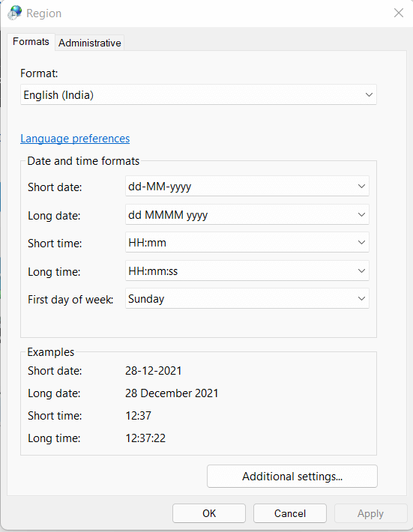This screenshot has height=532, width=413.
Task: Expand the Short date format dropdown
Action: [x=247, y=186]
